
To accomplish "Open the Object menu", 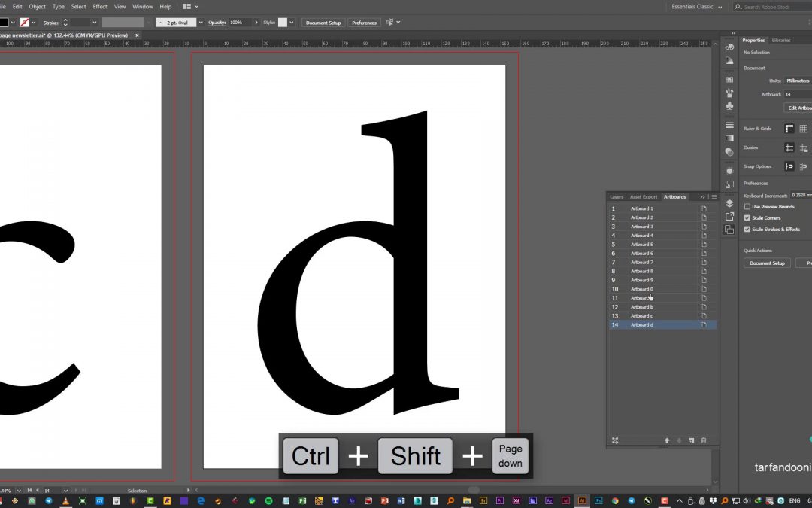I will [38, 7].
